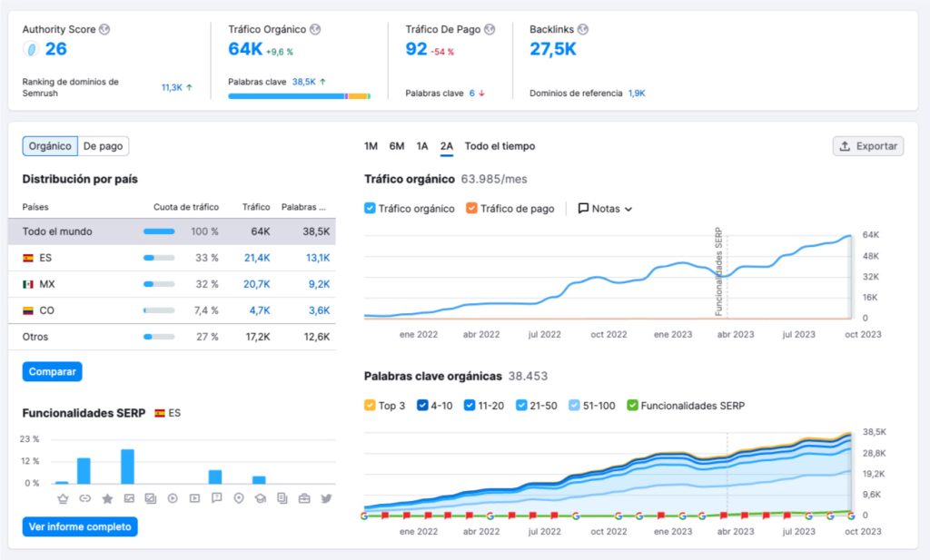Click the circular play video SERP icon
Image resolution: width=930 pixels, height=560 pixels.
coord(173,499)
